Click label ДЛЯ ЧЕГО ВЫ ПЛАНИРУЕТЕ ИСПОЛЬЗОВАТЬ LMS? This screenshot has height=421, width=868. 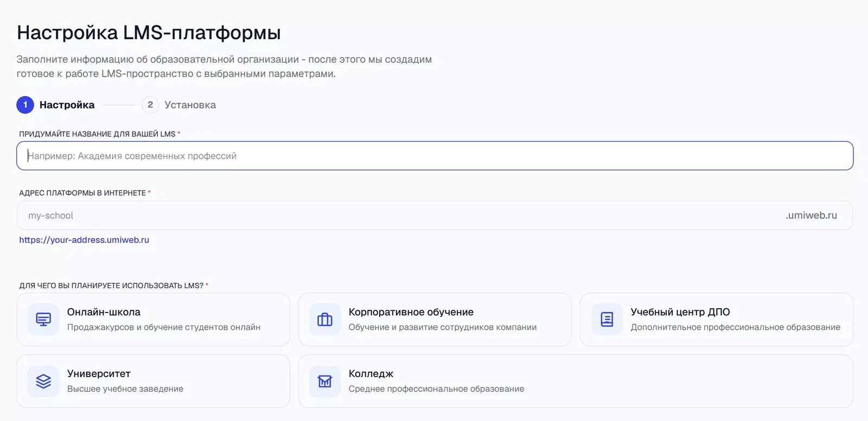tap(111, 285)
